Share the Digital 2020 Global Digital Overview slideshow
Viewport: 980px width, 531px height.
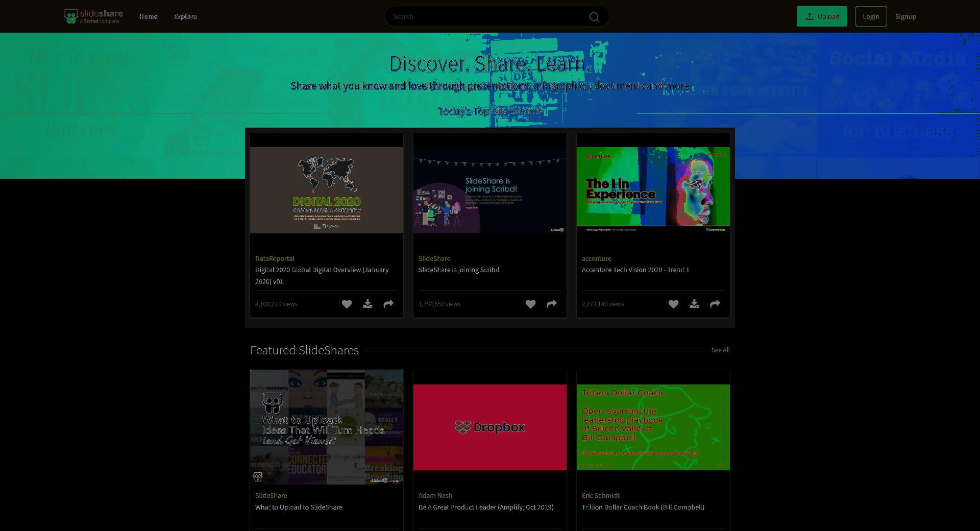[388, 304]
